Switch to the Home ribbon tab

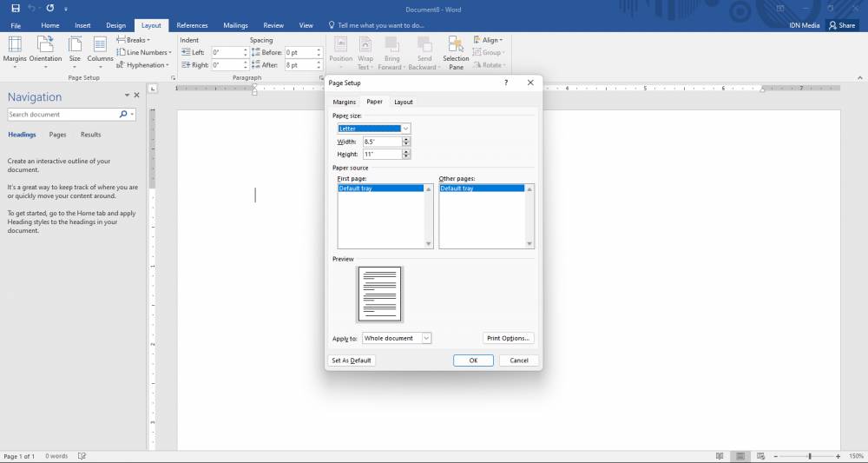[49, 25]
